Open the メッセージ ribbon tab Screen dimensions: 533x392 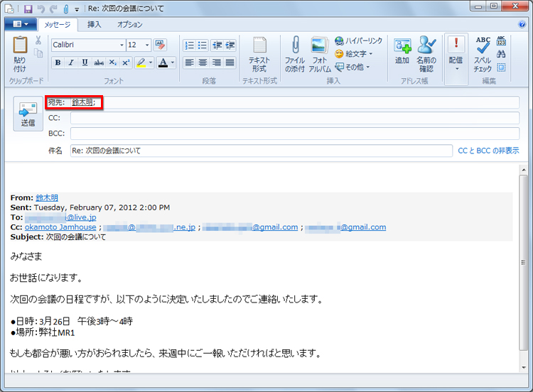[x=58, y=24]
